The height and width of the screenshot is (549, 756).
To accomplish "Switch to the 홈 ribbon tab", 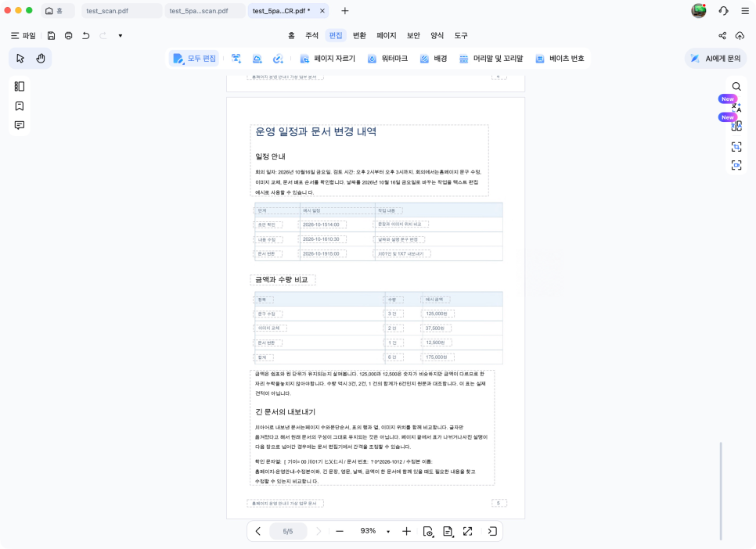I will tap(291, 35).
